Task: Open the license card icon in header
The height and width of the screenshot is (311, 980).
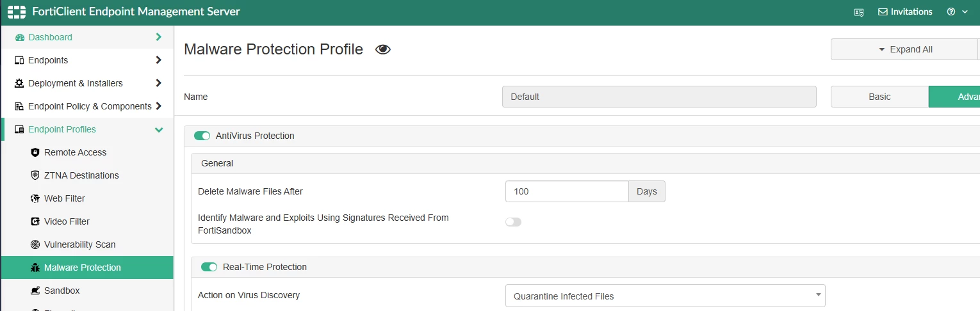Action: (x=859, y=12)
